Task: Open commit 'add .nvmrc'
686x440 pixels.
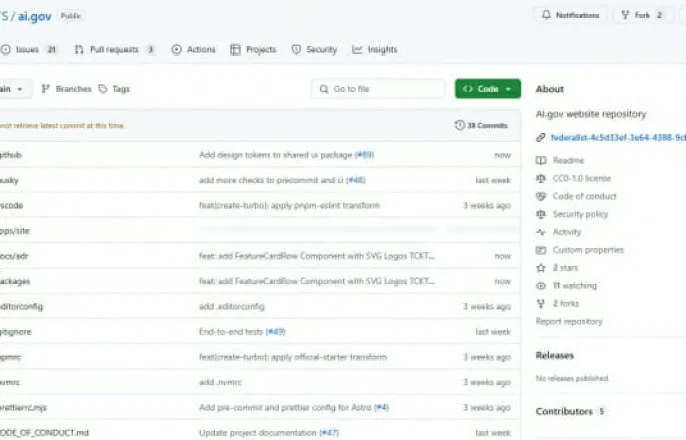Action: tap(220, 382)
